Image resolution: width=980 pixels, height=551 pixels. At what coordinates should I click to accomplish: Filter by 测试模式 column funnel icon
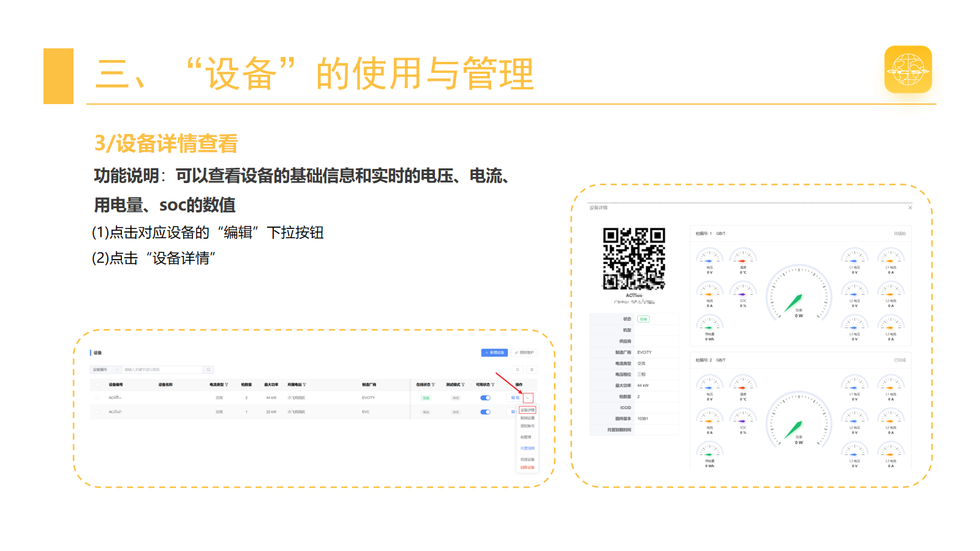pyautogui.click(x=463, y=385)
